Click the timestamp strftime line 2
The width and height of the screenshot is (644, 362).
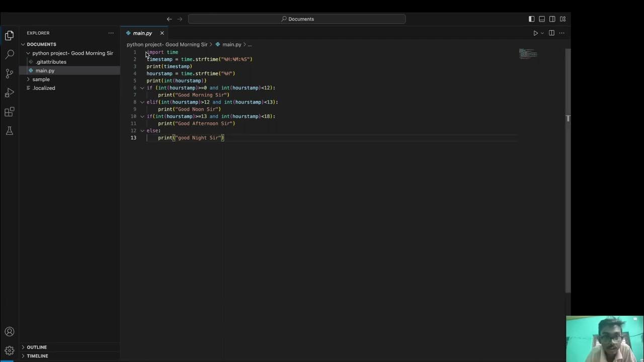click(199, 59)
